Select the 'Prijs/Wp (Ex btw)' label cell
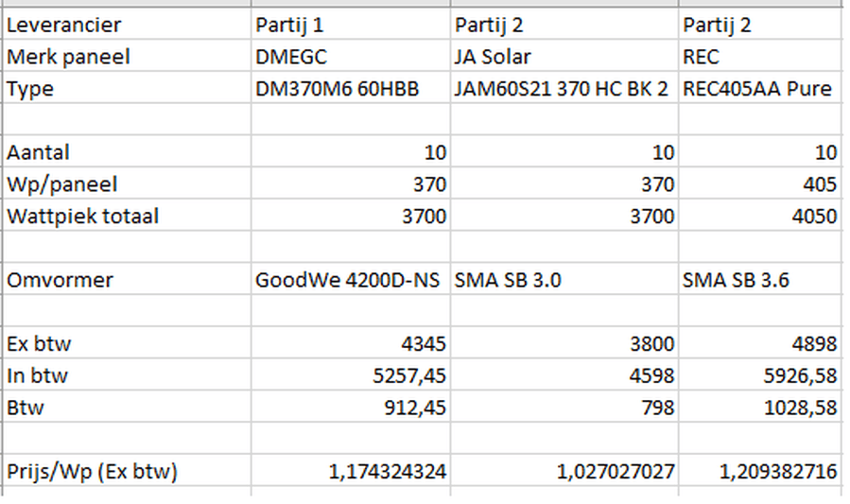Screen dimensions: 850x504 [127, 472]
